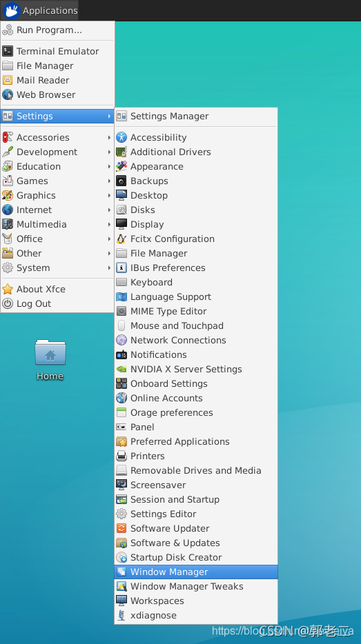Expand Development submenu arrow
Screen dimensions: 361x644
(109, 152)
